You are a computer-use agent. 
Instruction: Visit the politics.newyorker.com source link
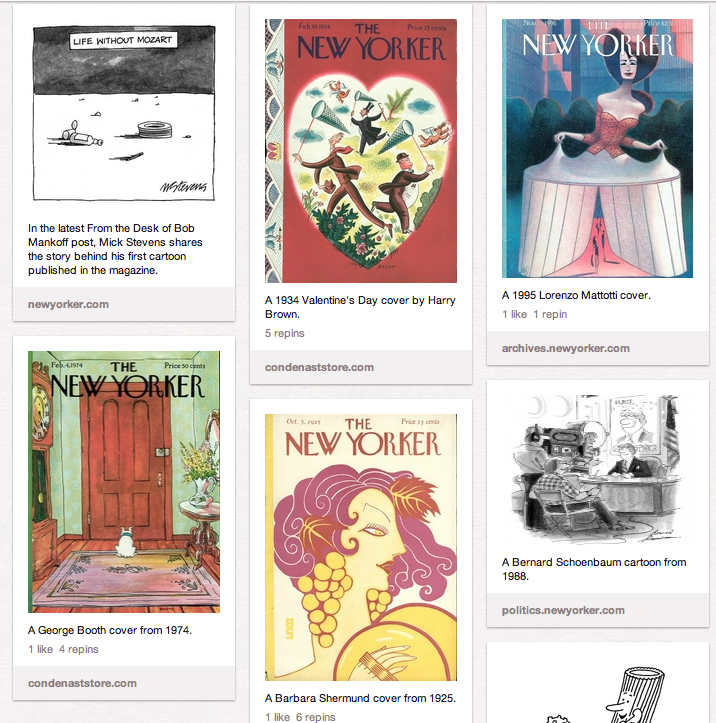(563, 610)
